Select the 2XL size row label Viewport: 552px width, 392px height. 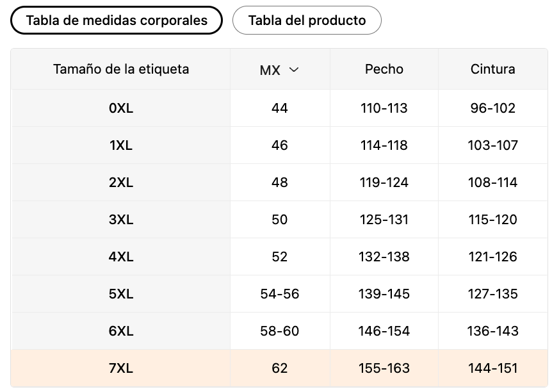[x=121, y=183]
